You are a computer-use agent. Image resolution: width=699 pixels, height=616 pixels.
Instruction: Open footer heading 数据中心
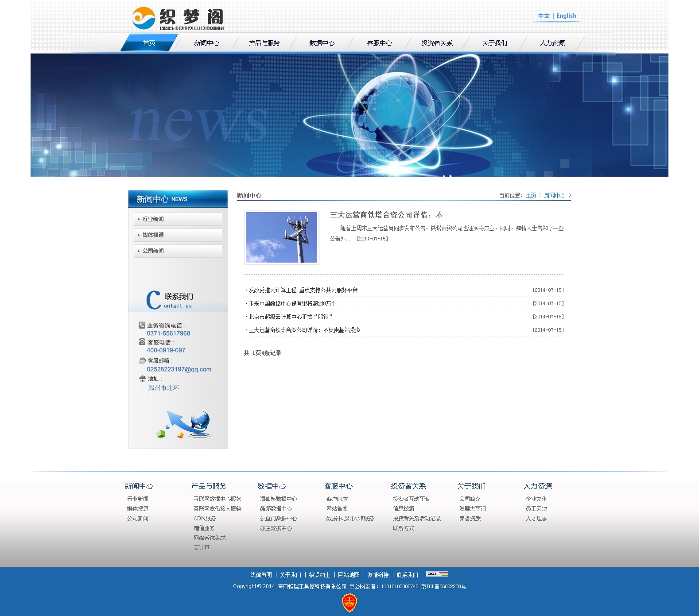tap(272, 486)
